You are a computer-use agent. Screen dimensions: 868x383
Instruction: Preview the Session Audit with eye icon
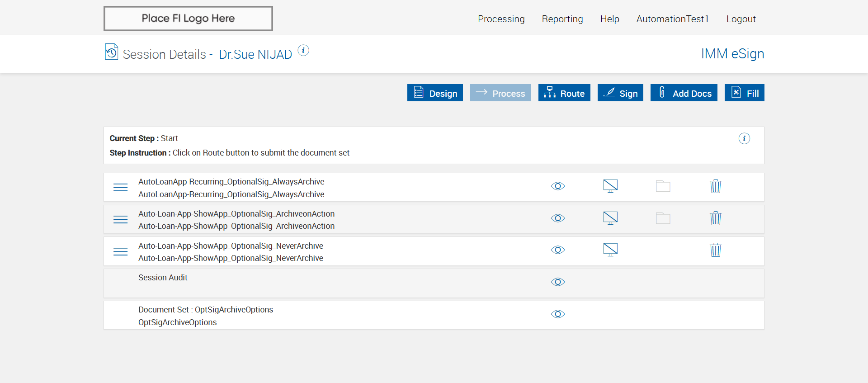558,282
